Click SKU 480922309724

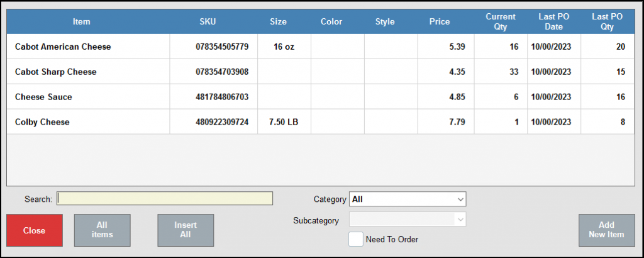[222, 122]
